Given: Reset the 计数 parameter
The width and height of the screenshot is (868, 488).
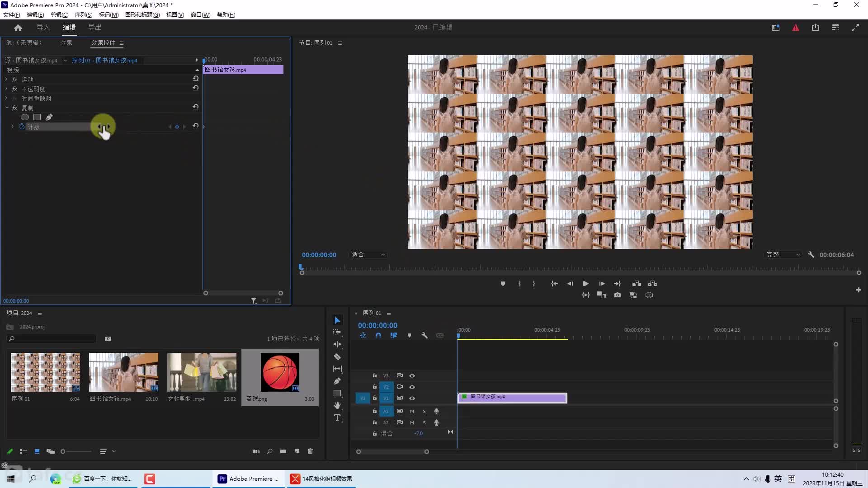Looking at the screenshot, I should pyautogui.click(x=196, y=126).
